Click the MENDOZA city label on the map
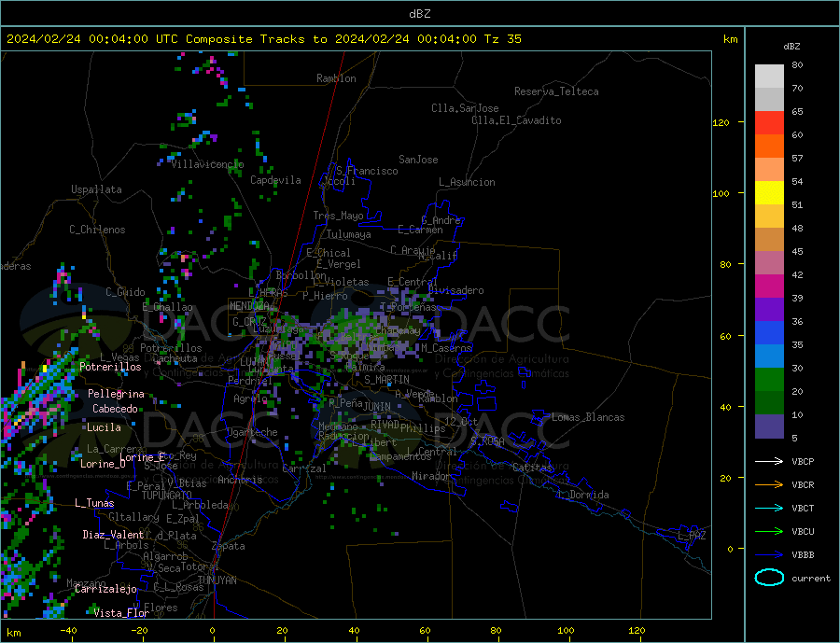 click(x=251, y=306)
